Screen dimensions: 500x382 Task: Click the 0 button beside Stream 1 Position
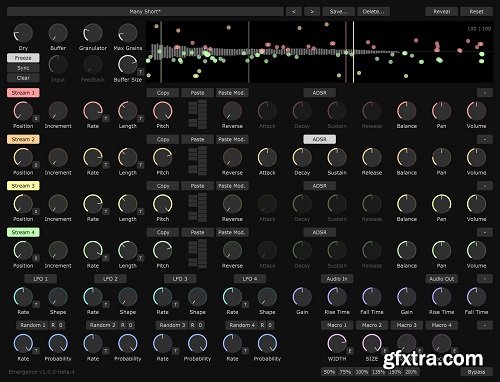(x=36, y=118)
